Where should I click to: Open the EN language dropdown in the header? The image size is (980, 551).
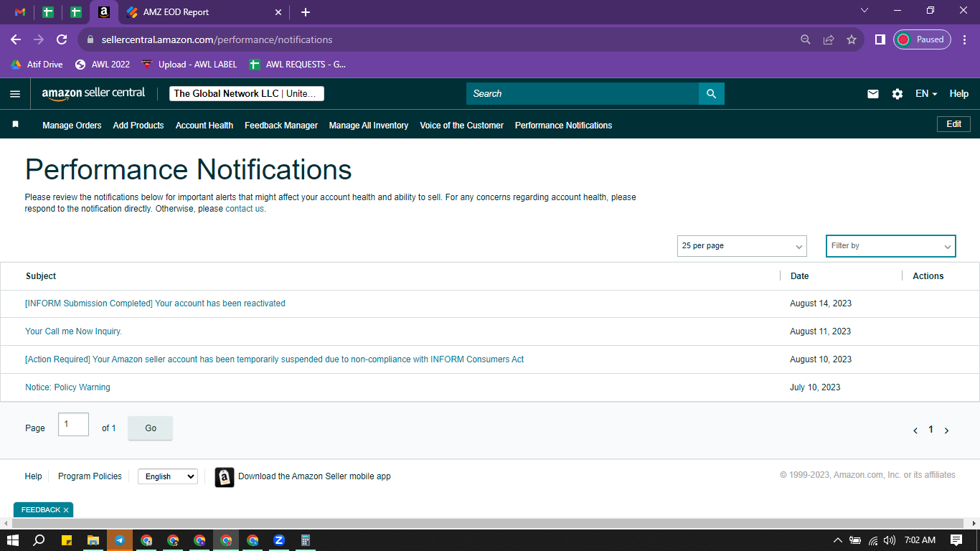(x=926, y=94)
